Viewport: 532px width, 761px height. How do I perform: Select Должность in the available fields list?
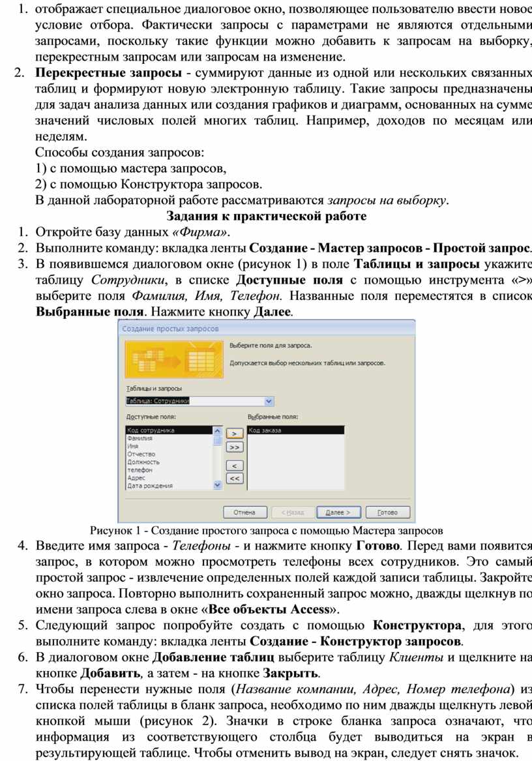coord(169,462)
